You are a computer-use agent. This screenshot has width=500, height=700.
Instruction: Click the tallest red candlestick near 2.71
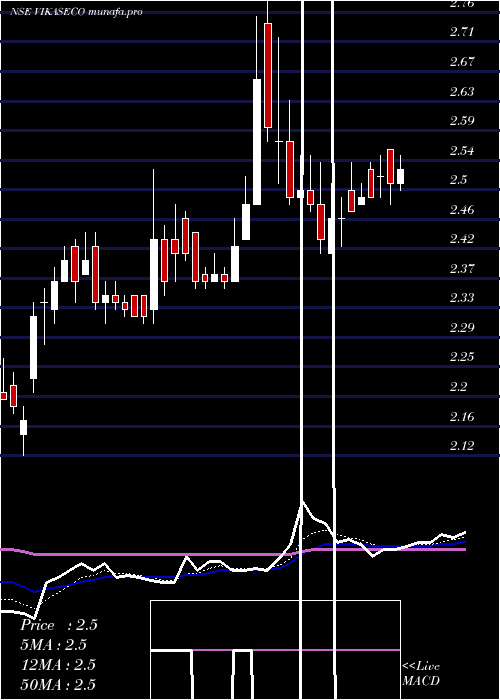coord(268,75)
